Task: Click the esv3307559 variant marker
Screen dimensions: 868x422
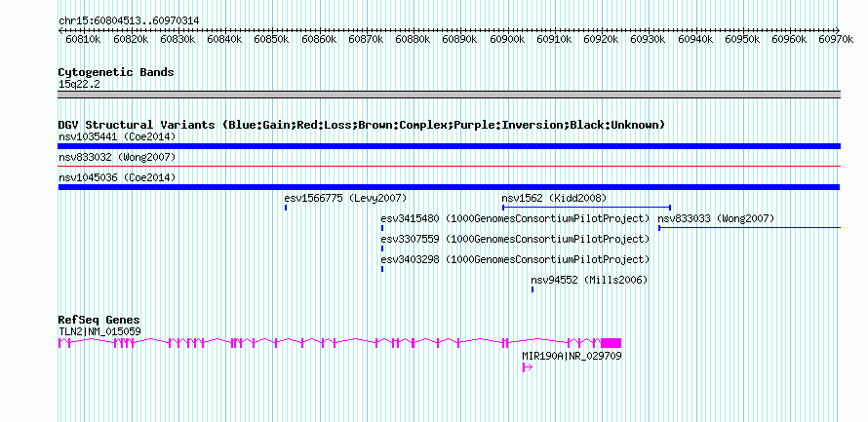Action: click(x=382, y=249)
